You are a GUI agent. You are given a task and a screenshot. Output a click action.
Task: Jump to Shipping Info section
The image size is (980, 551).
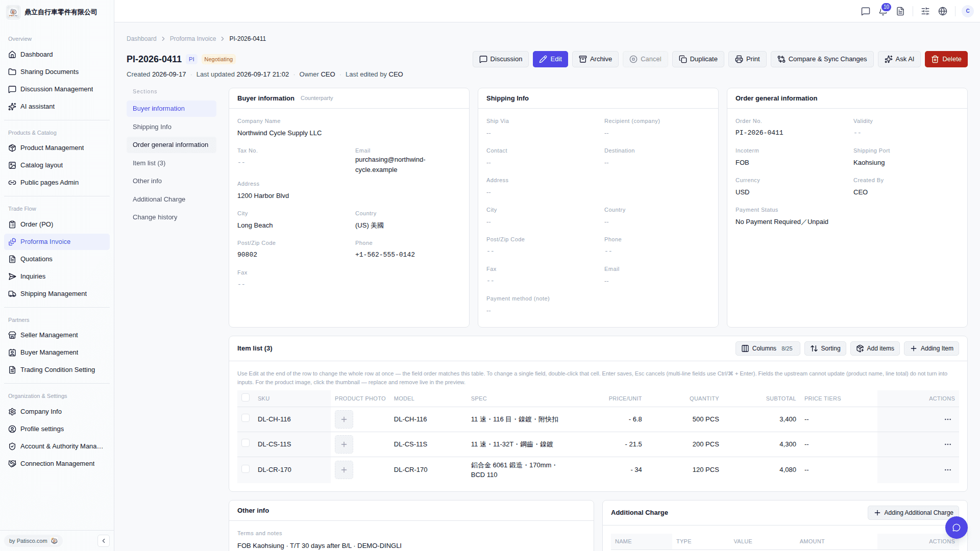(171, 127)
